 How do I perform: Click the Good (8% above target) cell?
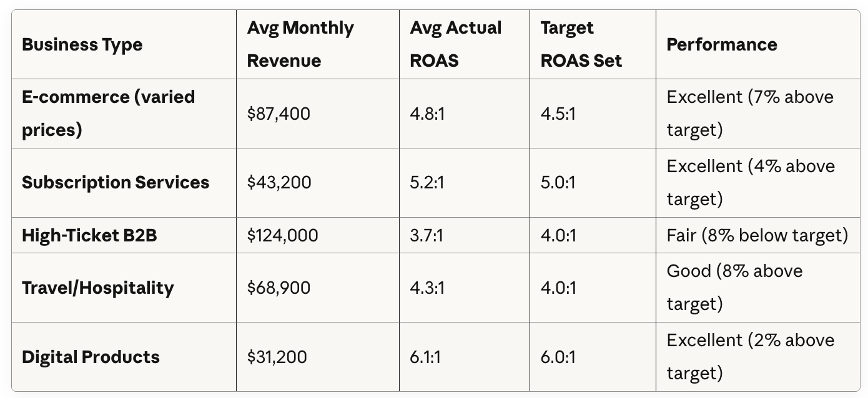coord(735,288)
